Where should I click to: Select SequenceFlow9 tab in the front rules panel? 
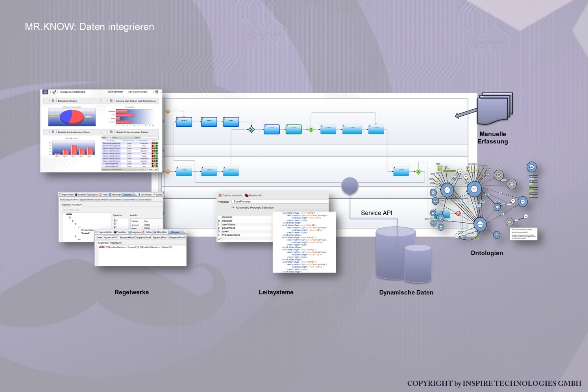(x=144, y=237)
